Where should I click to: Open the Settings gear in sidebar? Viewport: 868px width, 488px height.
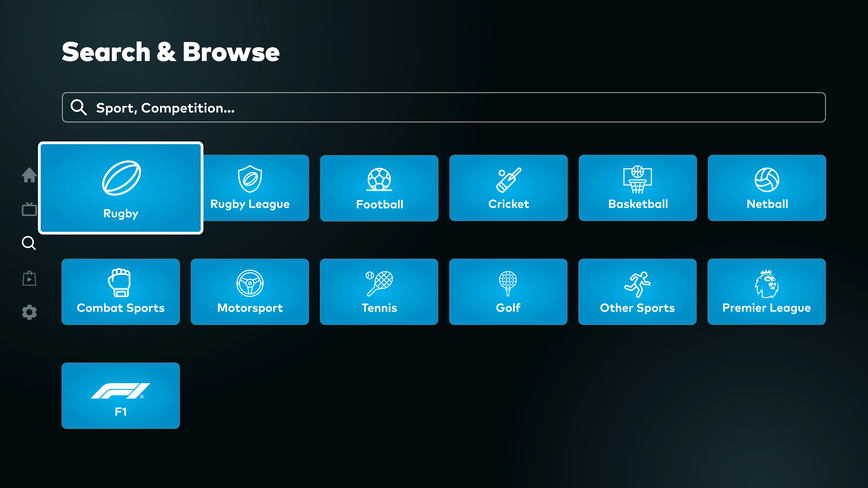coord(29,312)
